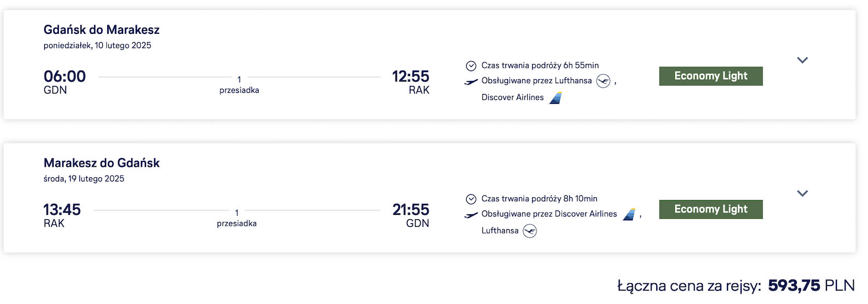Click the Lufthansa crane logo on the Gdańsk–Marakesz flight

[x=603, y=81]
